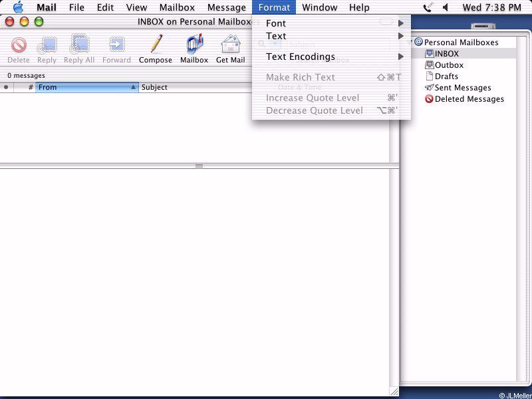Screen dimensions: 532x399
Task: Click the Compose pencil icon
Action: pos(156,44)
